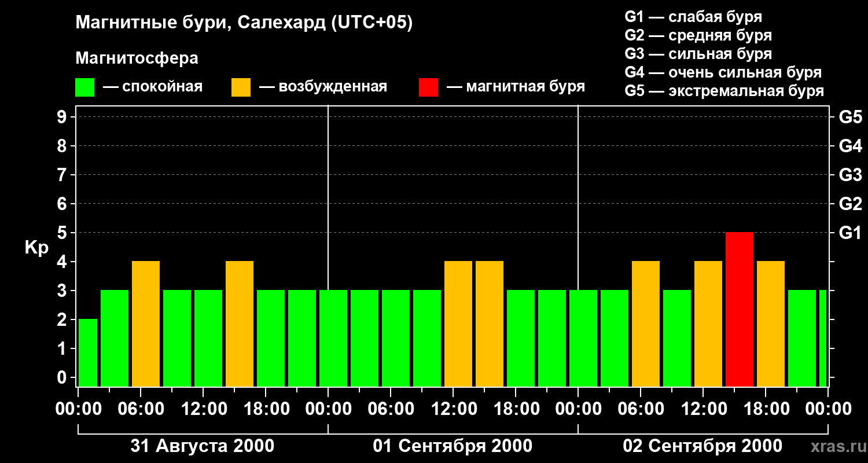868x463 pixels.
Task: Click the '01 Сентября 2000' date label
Action: click(453, 446)
